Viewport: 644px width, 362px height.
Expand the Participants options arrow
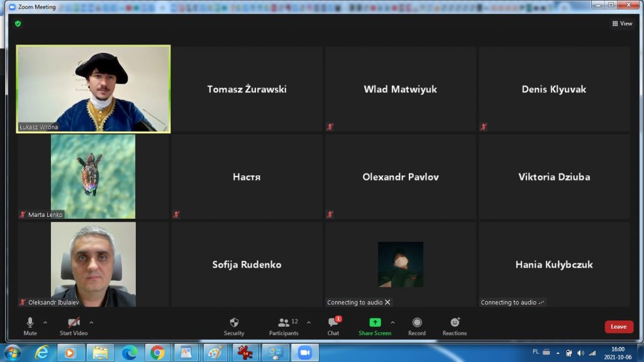308,322
